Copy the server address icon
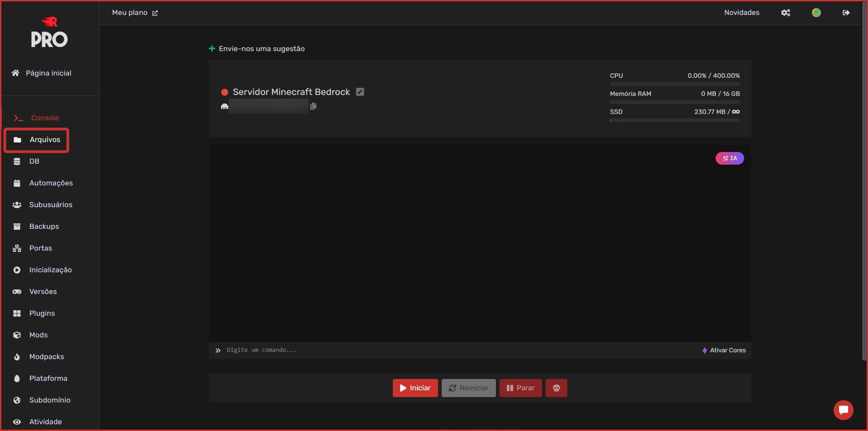 [313, 106]
